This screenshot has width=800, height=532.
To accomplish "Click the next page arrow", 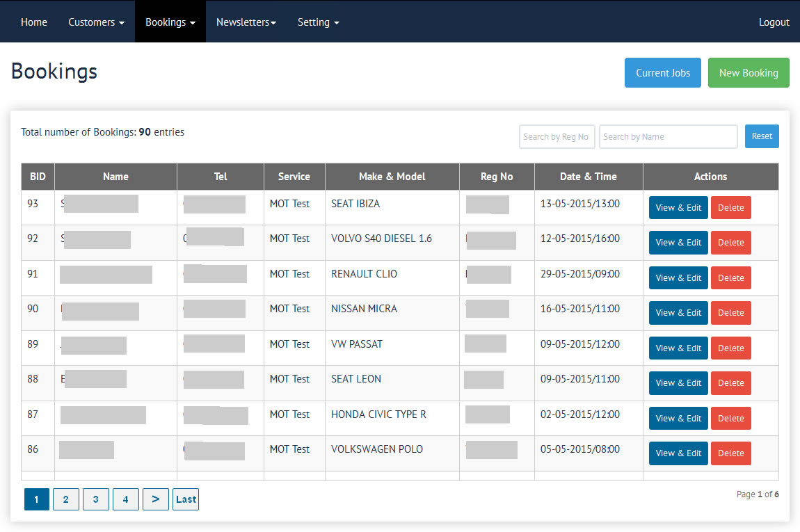I will pos(155,499).
